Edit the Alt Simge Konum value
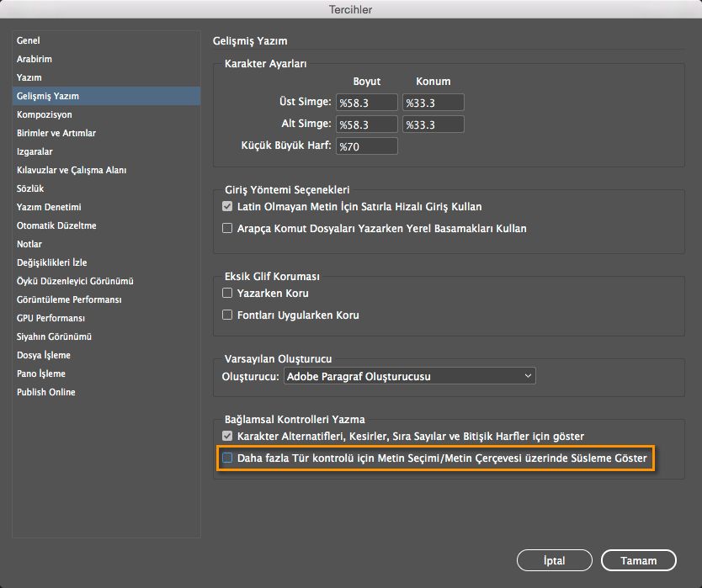This screenshot has height=588, width=702. (433, 124)
